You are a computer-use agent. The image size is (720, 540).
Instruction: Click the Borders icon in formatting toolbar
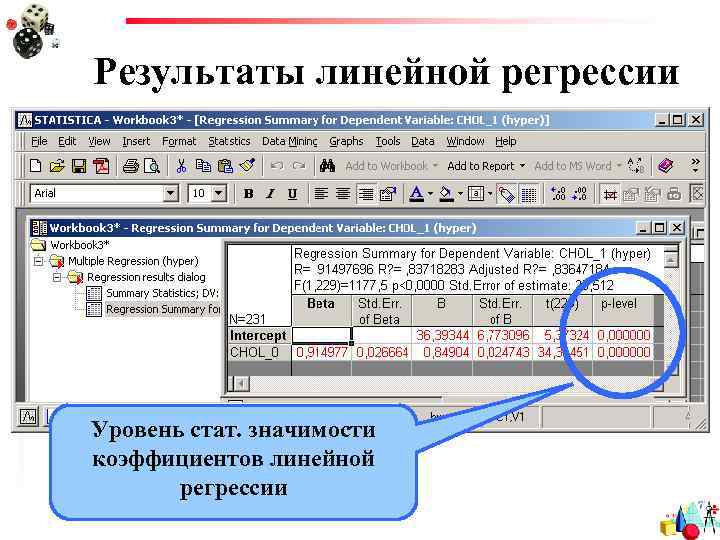coord(476,194)
